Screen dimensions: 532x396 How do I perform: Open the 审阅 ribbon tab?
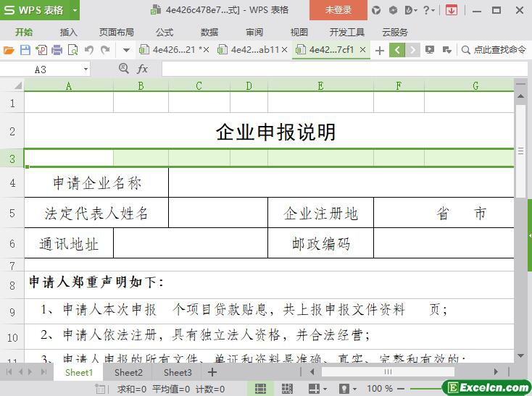pyautogui.click(x=254, y=33)
